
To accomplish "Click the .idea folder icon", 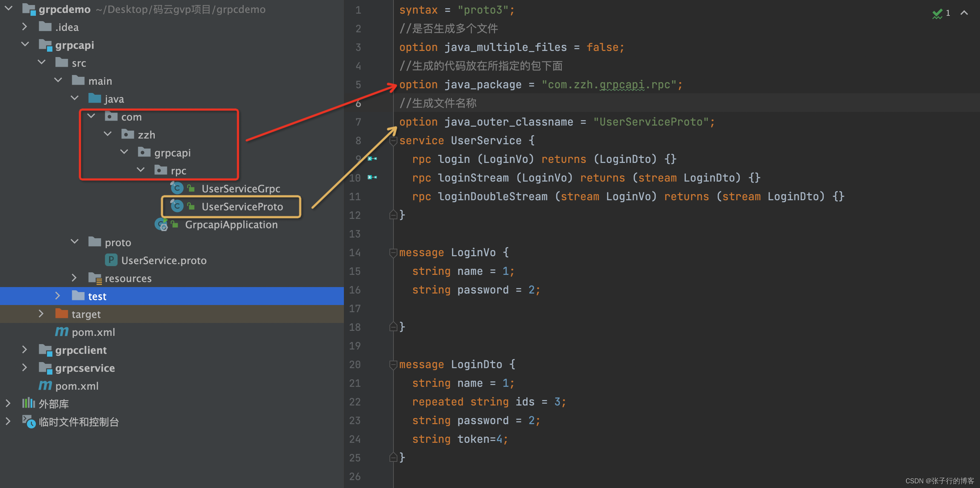I will 45,27.
